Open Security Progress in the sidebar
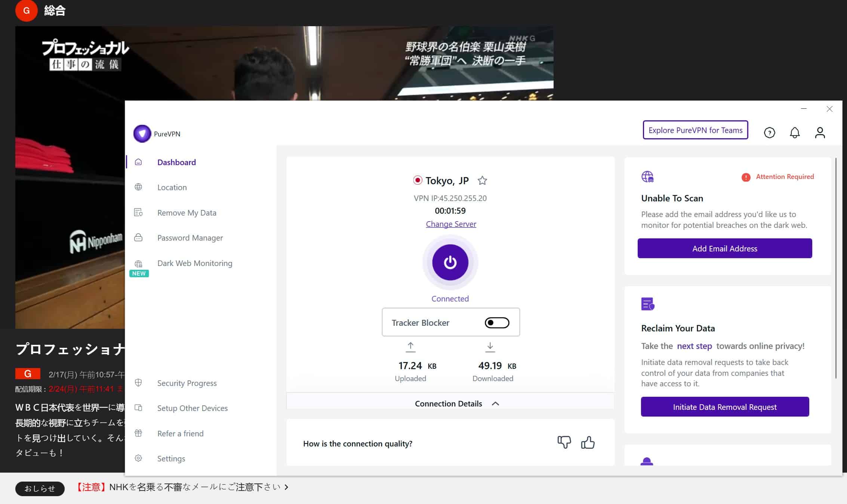 click(x=187, y=383)
